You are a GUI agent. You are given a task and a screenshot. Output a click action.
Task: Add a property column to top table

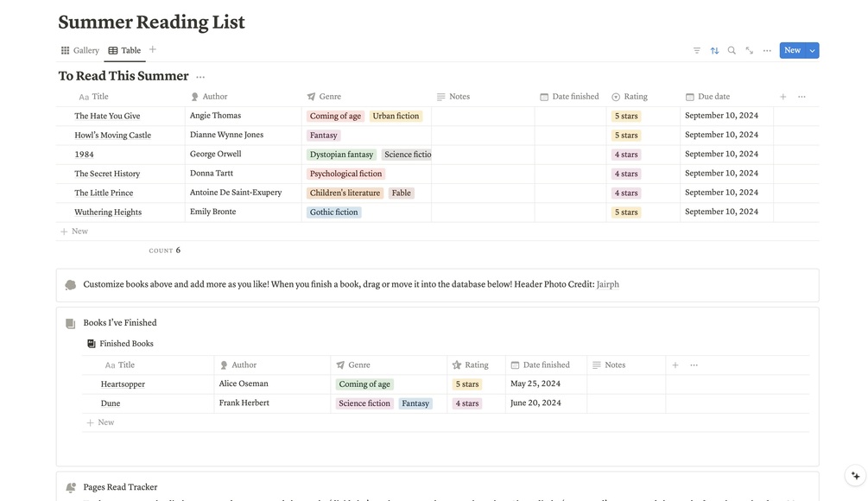[783, 97]
